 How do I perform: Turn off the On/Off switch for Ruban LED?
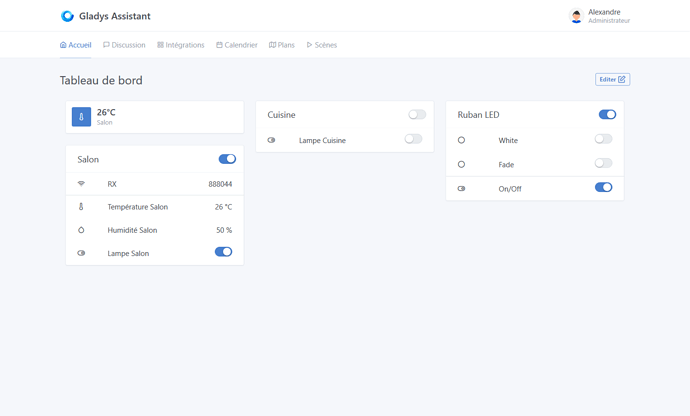[603, 188]
